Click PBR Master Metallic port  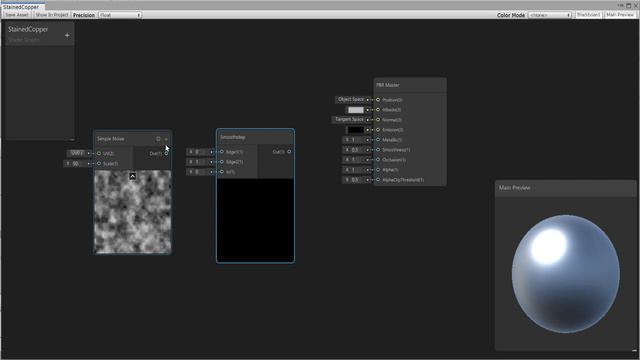coord(378,140)
